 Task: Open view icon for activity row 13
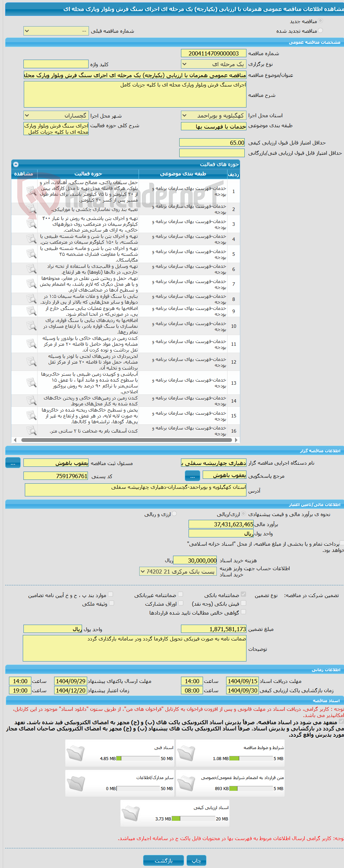[31, 383]
